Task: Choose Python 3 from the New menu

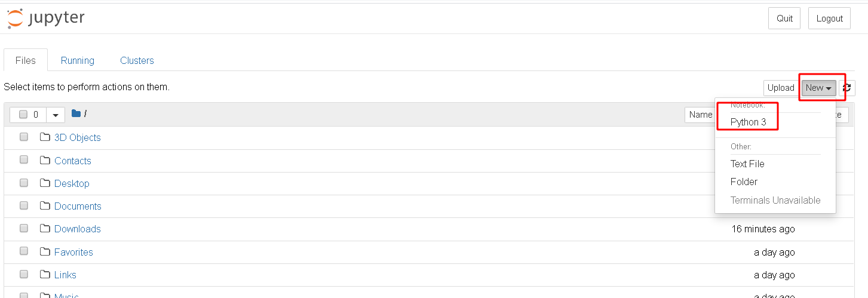Action: coord(748,122)
